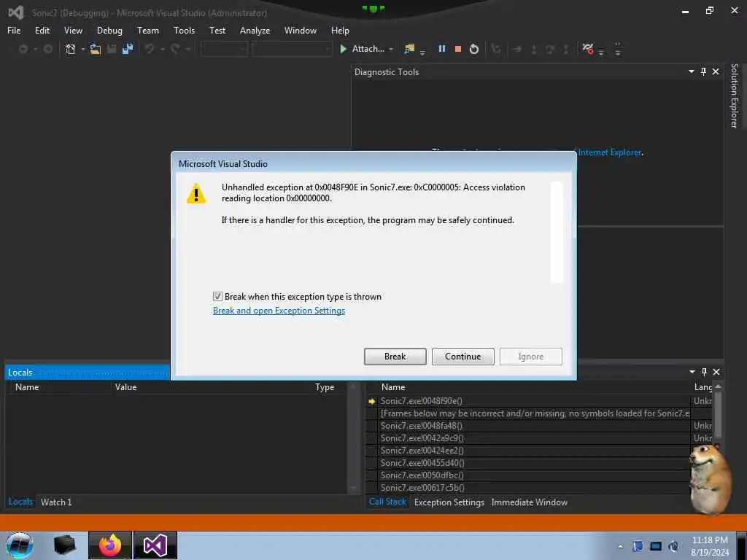This screenshot has height=560, width=747.
Task: Open the Solution Configurations combo box
Action: 224,49
